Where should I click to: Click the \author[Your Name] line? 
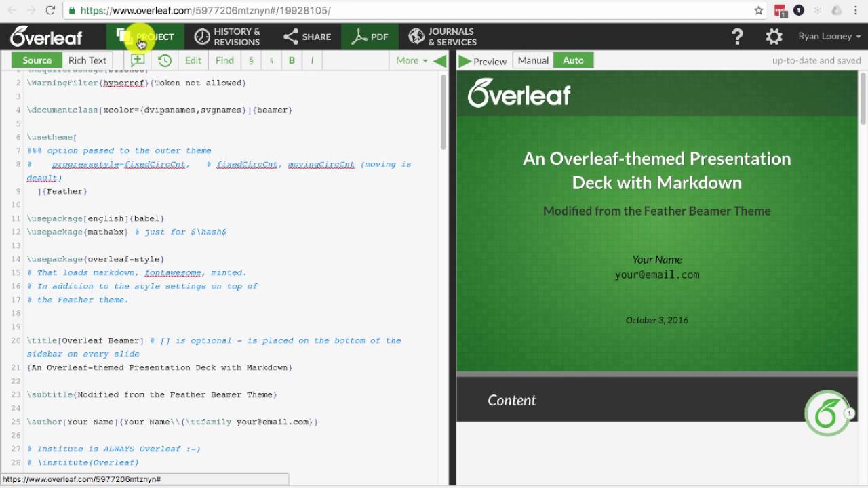[172, 422]
